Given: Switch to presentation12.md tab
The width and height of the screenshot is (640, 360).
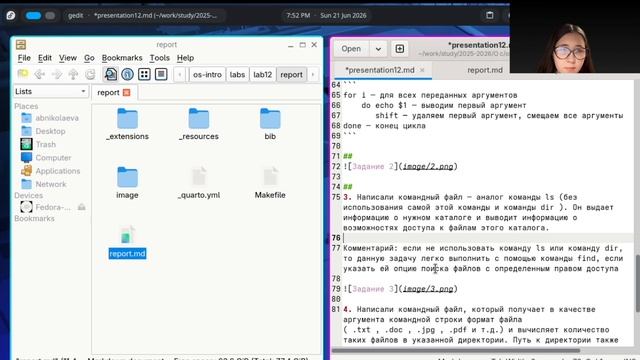Looking at the screenshot, I should pyautogui.click(x=380, y=70).
